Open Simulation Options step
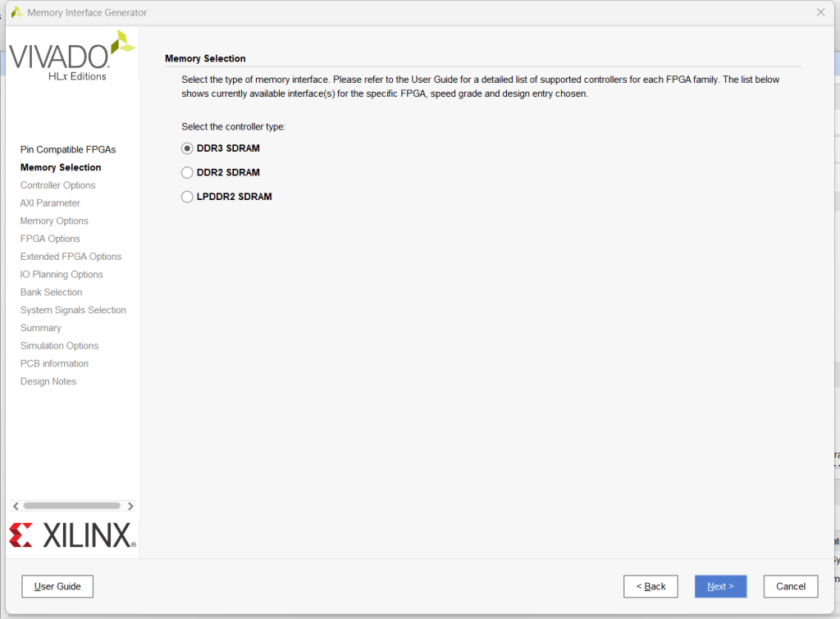This screenshot has width=840, height=619. coord(59,346)
